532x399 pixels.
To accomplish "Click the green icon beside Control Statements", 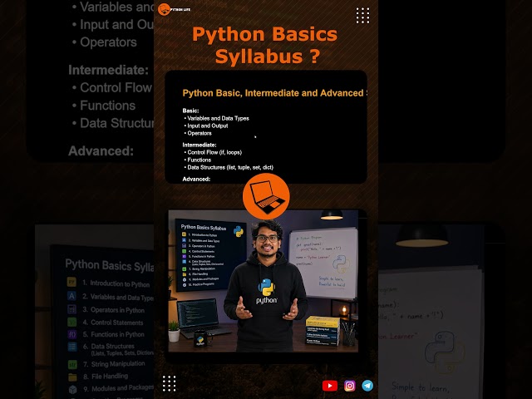I will 72,322.
